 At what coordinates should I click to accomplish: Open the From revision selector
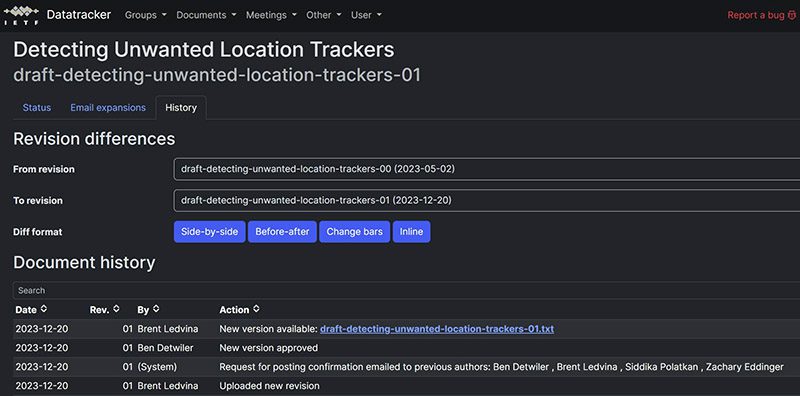tap(487, 169)
